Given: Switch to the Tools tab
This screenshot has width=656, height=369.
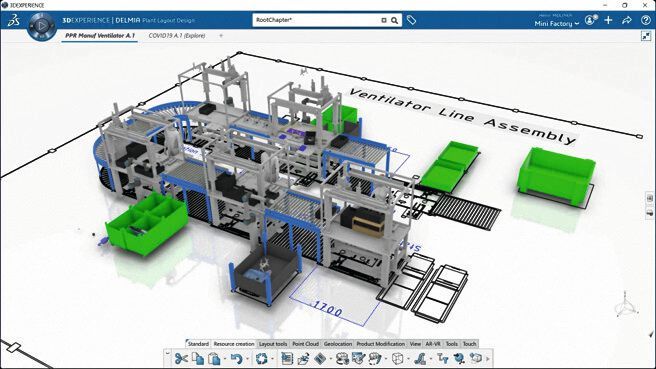Looking at the screenshot, I should pyautogui.click(x=451, y=344).
